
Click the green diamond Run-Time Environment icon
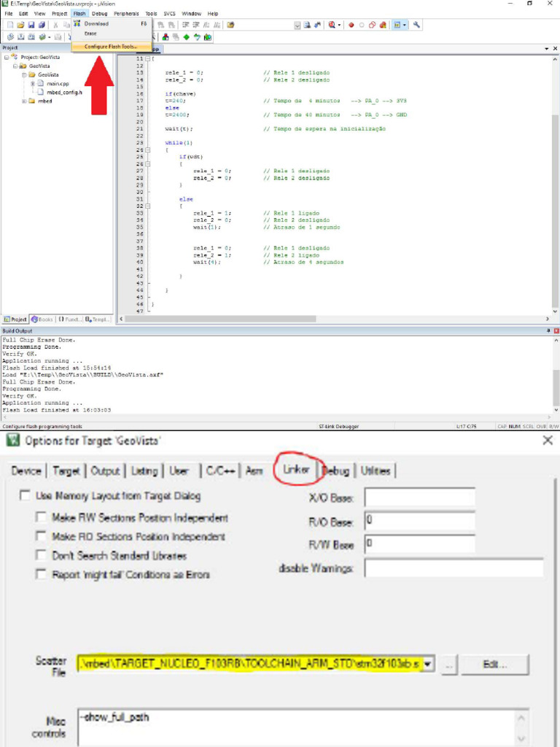tap(186, 37)
